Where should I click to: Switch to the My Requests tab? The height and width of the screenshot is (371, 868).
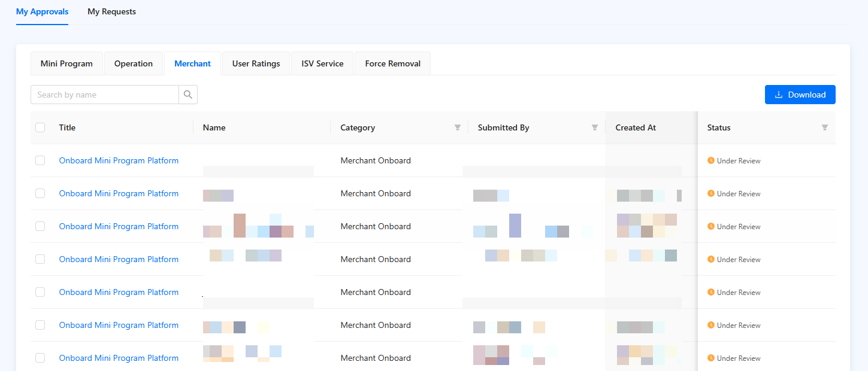point(111,11)
